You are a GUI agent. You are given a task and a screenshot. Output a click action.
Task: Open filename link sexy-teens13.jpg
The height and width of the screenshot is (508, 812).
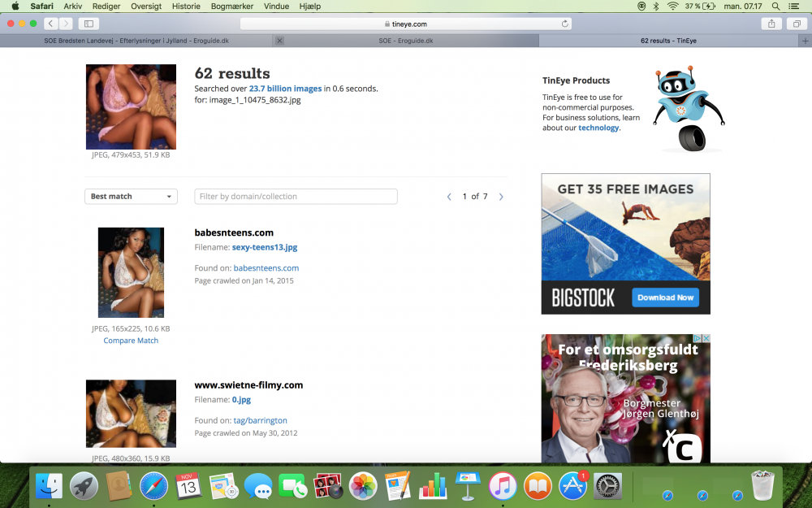coord(265,247)
